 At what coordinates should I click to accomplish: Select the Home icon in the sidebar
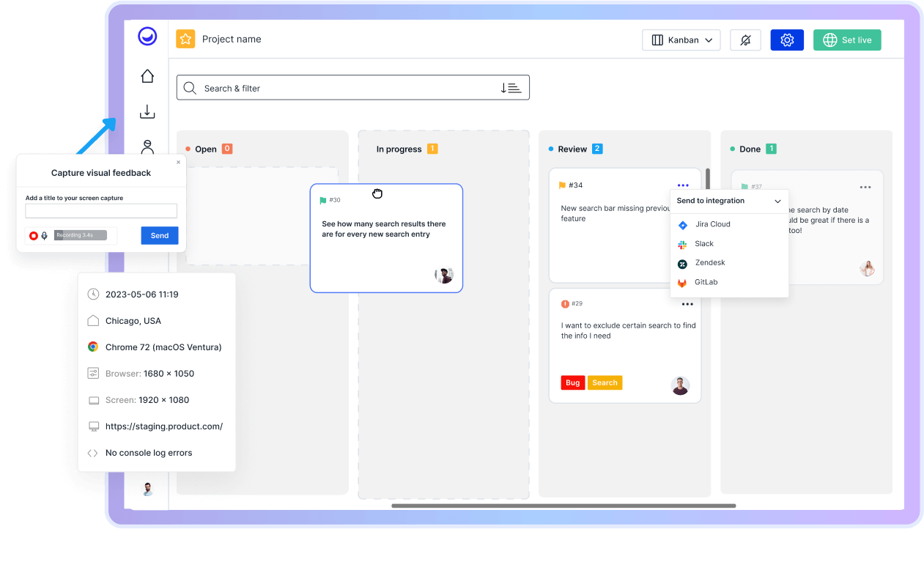click(147, 75)
